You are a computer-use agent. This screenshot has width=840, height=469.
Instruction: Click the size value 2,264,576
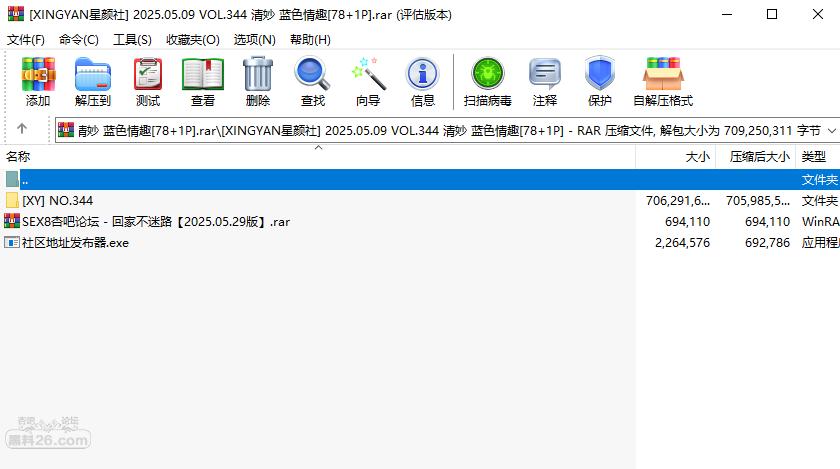682,243
